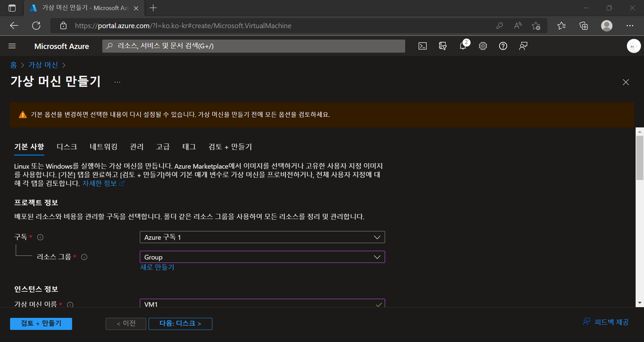Go back with the browser back arrow

[x=14, y=26]
